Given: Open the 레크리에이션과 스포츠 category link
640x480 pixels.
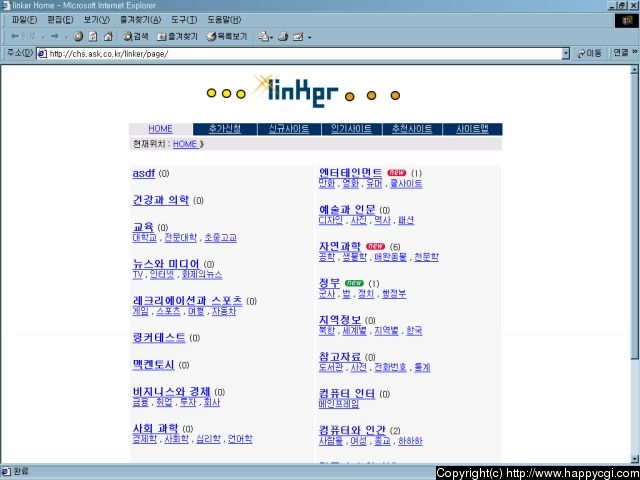Looking at the screenshot, I should [x=187, y=301].
